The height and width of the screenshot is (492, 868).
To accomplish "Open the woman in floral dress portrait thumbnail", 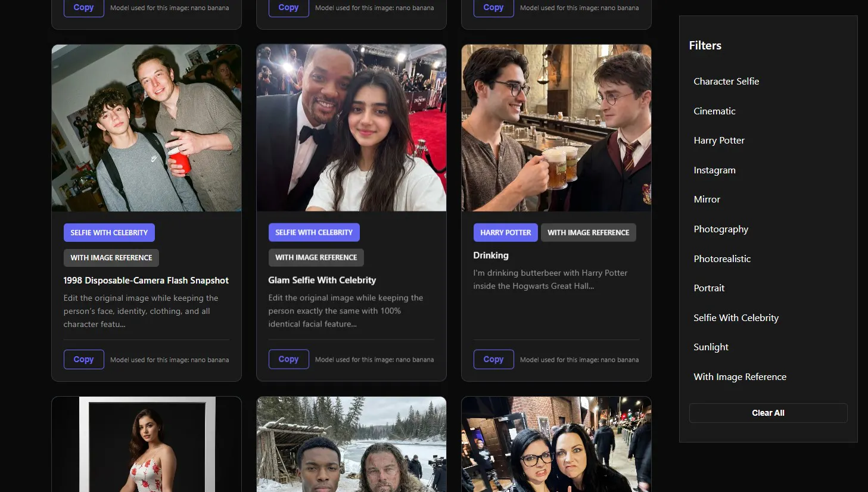I will pos(147,444).
